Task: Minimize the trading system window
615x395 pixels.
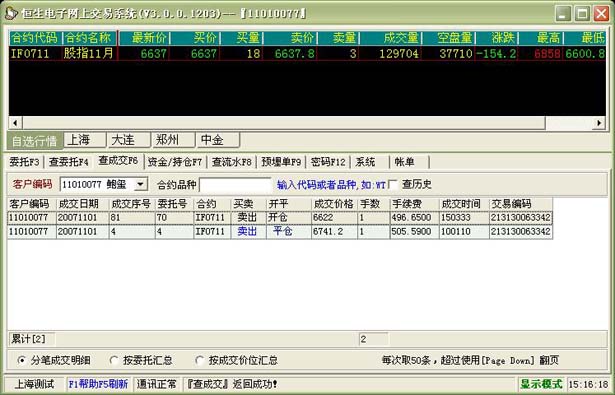Action: [563, 14]
